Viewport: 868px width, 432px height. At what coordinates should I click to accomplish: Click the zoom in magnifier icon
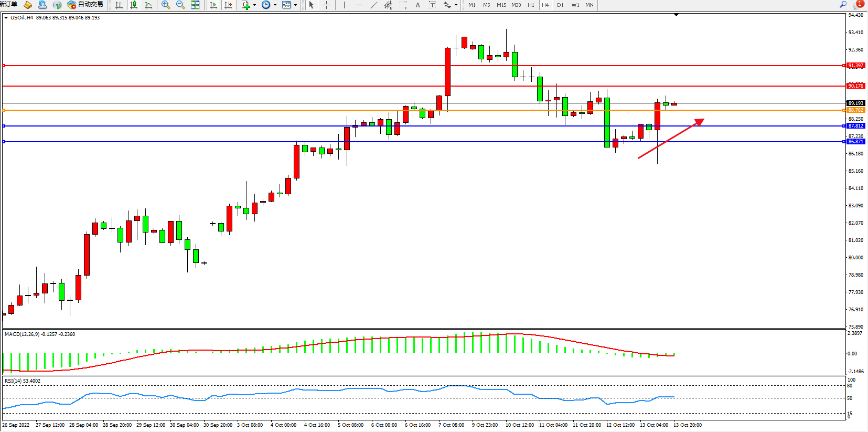point(166,5)
